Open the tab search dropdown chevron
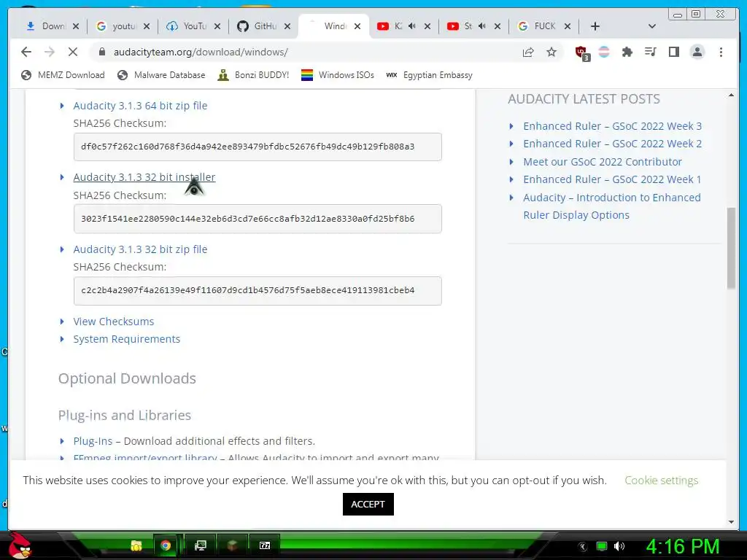Screen dimensions: 747x560 pos(652,26)
